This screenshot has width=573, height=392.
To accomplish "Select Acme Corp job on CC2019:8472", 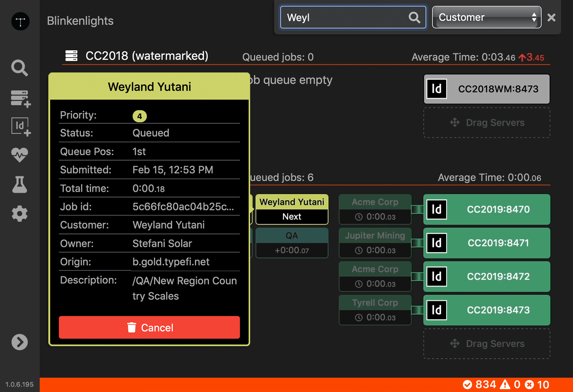I will pyautogui.click(x=375, y=276).
